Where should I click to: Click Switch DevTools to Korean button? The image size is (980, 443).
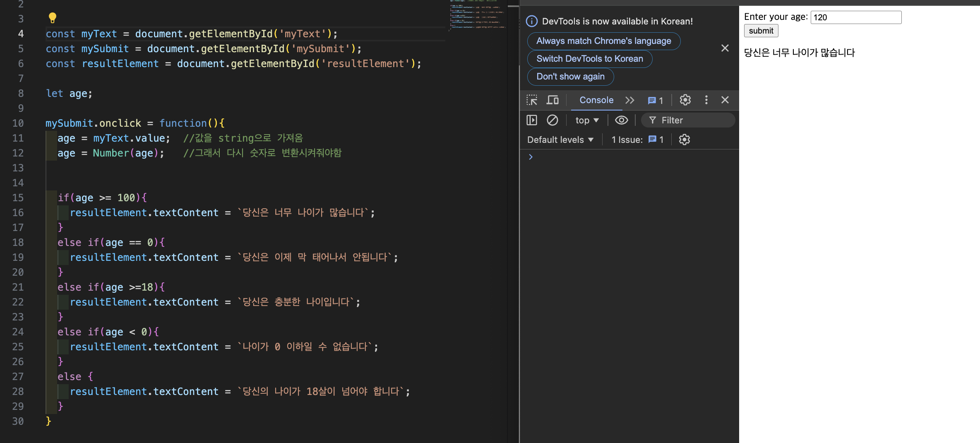[x=590, y=59]
